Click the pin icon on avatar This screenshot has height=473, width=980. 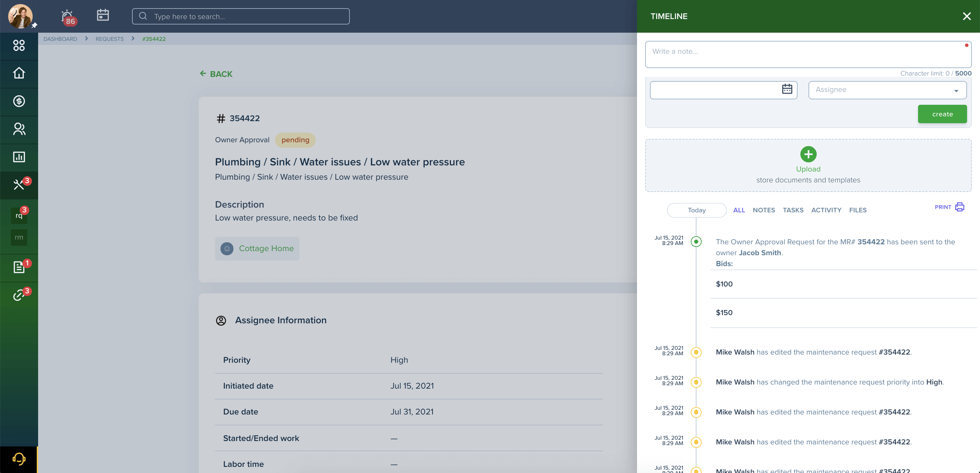point(34,26)
